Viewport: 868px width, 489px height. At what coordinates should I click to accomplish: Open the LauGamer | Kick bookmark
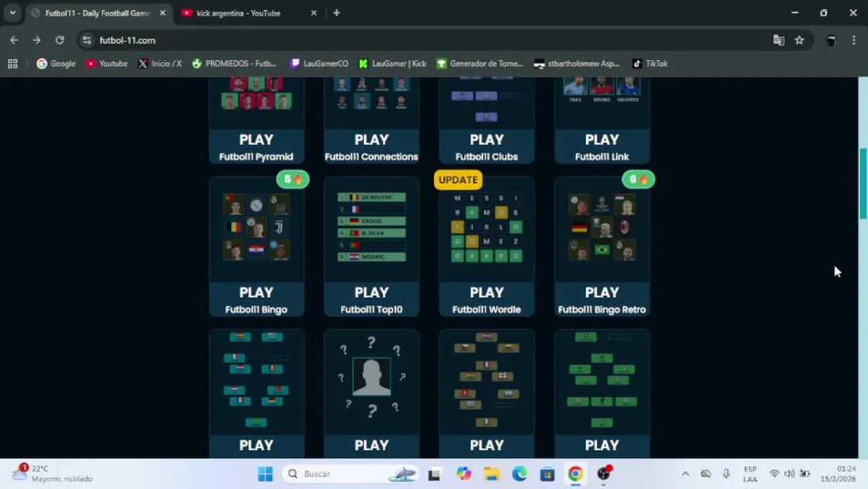[x=393, y=64]
